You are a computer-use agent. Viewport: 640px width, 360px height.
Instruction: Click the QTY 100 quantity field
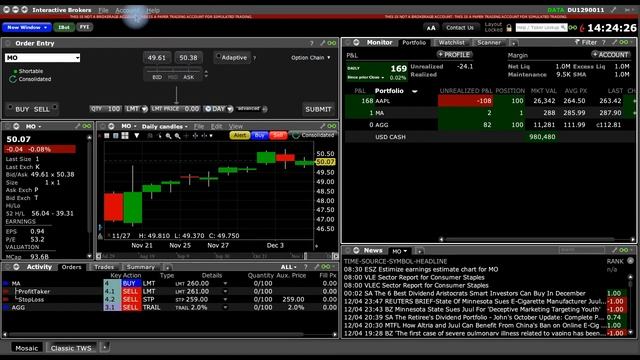point(106,109)
